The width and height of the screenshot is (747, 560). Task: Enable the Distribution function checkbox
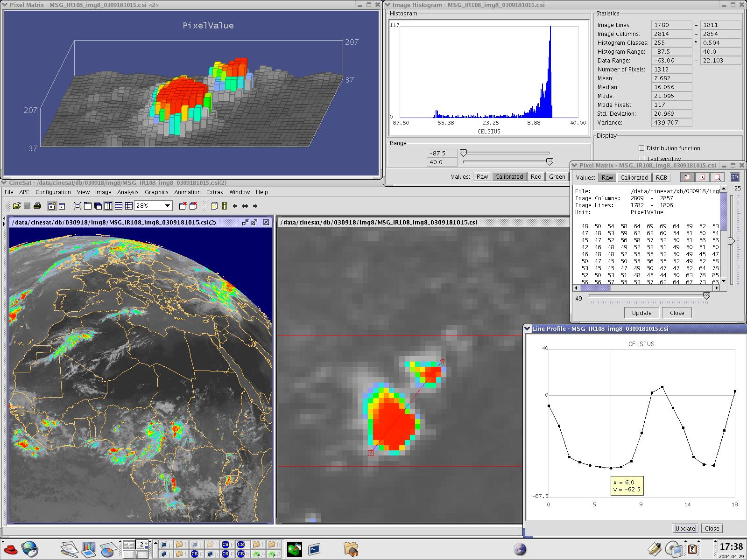point(641,148)
